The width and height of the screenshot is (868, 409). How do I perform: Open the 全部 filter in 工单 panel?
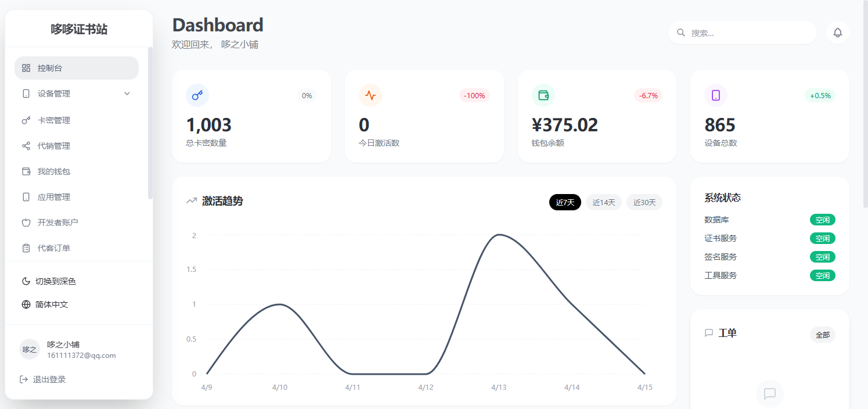823,335
